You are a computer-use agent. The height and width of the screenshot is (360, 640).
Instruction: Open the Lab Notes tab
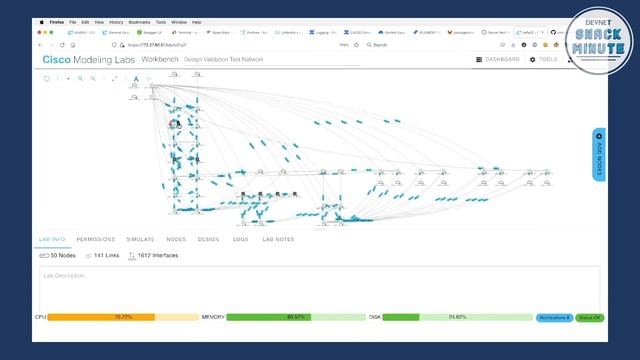pos(278,239)
